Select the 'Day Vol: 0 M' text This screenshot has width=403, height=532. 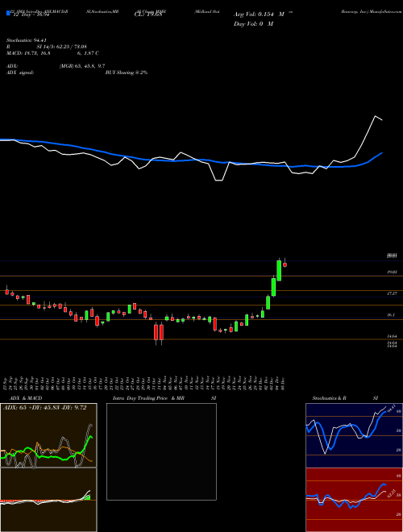click(253, 24)
